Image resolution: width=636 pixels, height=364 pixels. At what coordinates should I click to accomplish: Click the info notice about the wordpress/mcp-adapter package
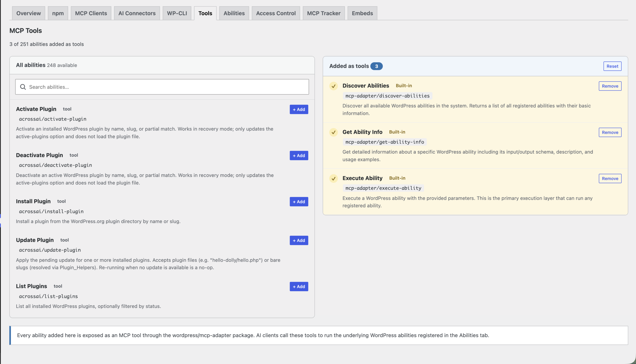point(319,335)
